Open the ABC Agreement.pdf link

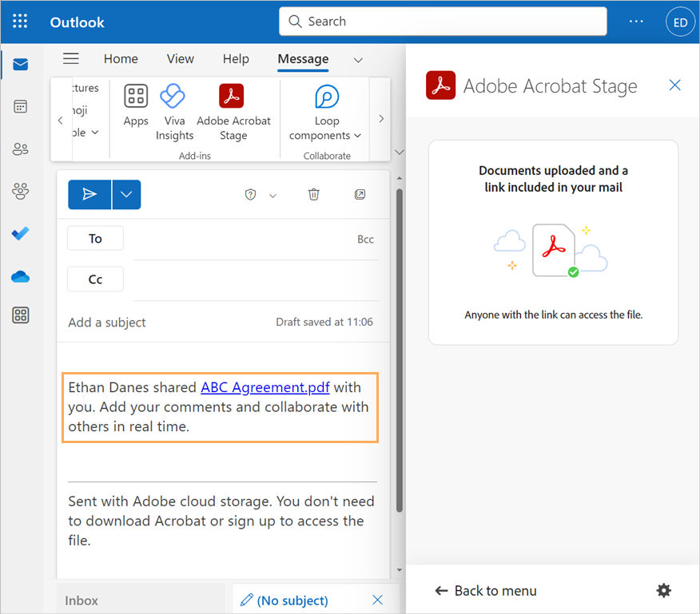pos(264,386)
